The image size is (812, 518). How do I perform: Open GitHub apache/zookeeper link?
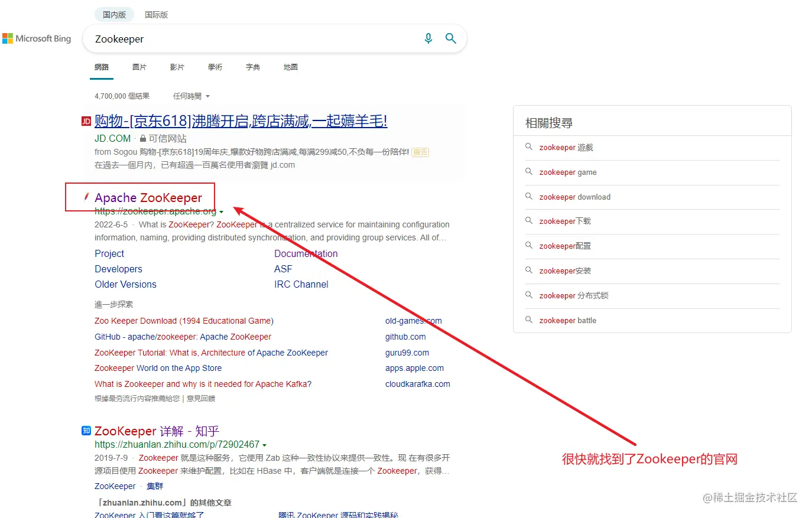[183, 337]
